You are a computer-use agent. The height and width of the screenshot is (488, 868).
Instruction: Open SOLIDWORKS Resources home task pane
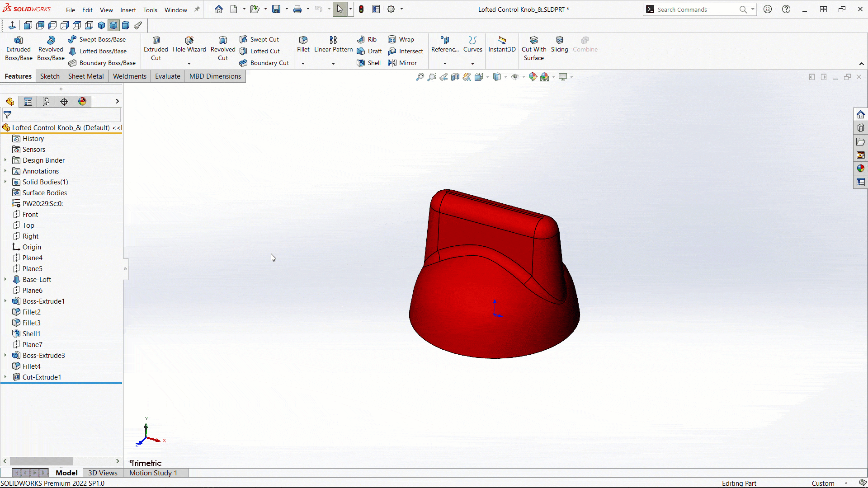pyautogui.click(x=861, y=114)
